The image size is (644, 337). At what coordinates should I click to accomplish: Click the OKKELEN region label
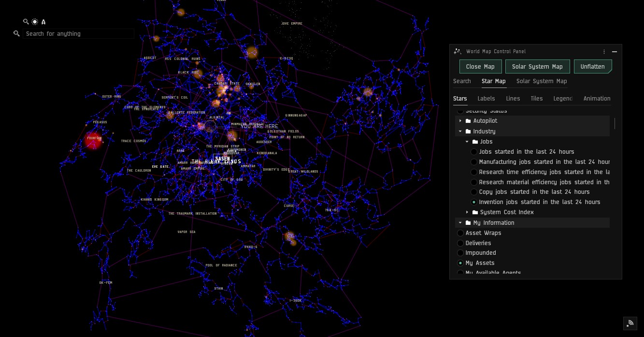pos(253,84)
